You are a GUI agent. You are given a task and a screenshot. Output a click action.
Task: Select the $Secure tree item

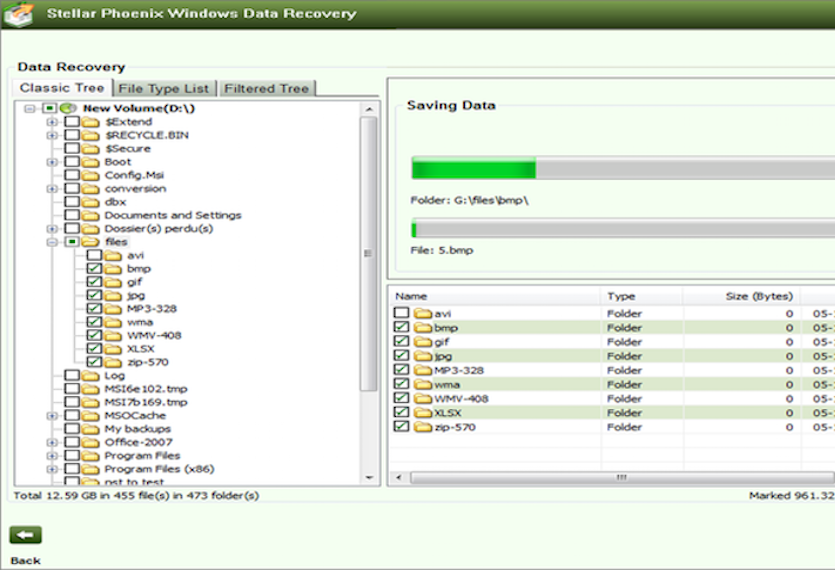coord(128,149)
